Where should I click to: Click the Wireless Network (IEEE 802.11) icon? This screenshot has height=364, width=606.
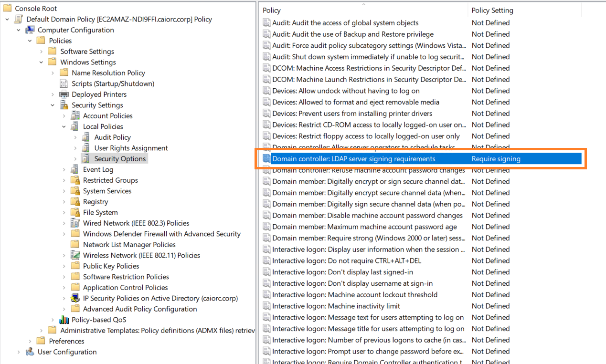pos(75,255)
